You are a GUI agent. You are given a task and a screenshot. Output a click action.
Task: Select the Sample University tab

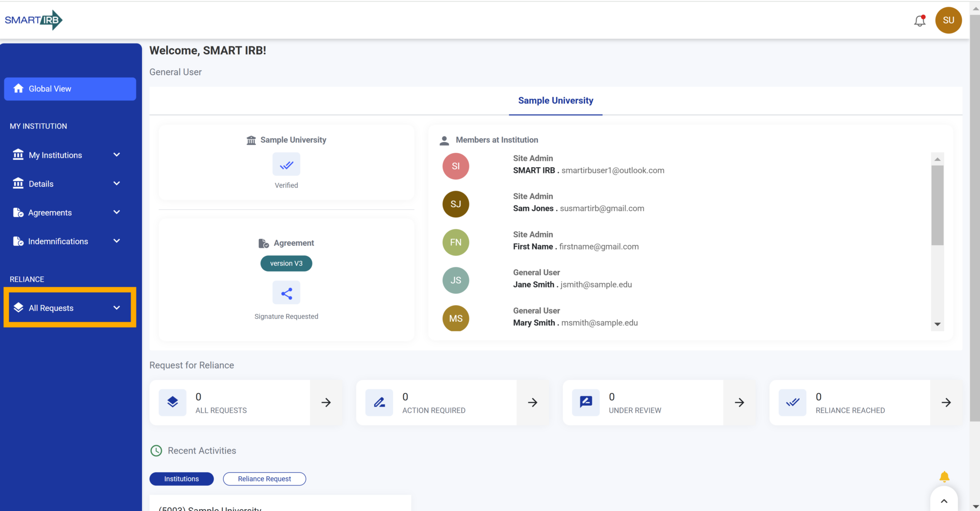(555, 101)
